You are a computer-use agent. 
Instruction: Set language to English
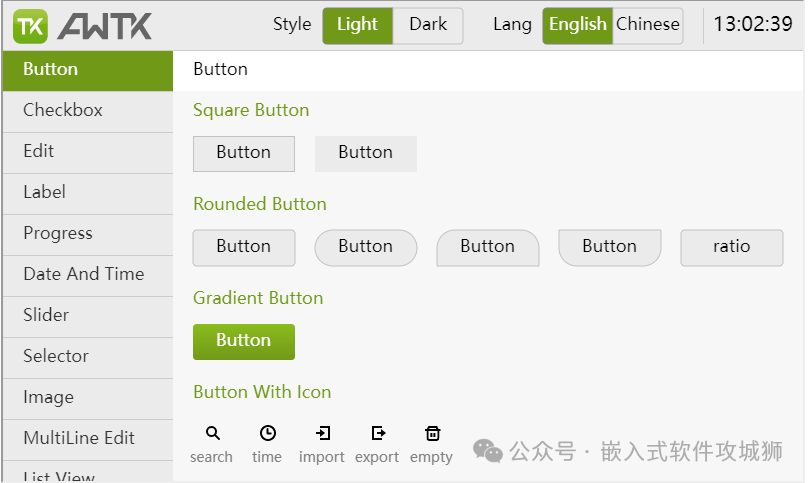(x=578, y=25)
